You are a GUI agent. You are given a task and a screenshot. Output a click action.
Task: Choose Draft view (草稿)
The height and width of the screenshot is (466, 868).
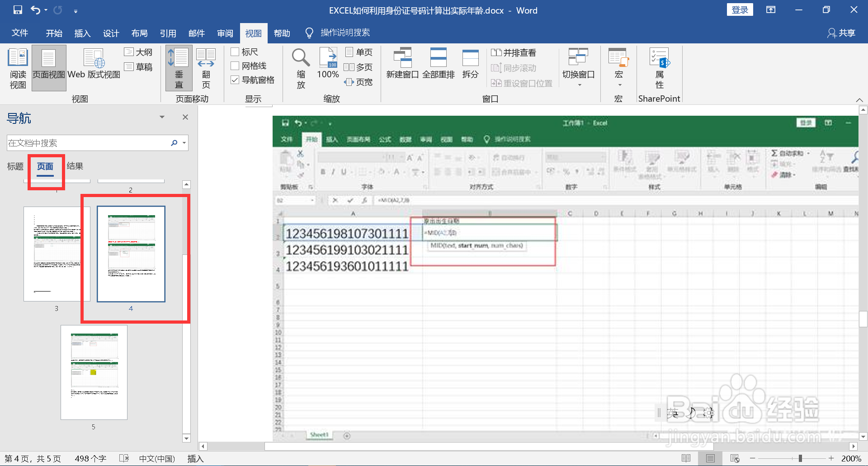[138, 67]
